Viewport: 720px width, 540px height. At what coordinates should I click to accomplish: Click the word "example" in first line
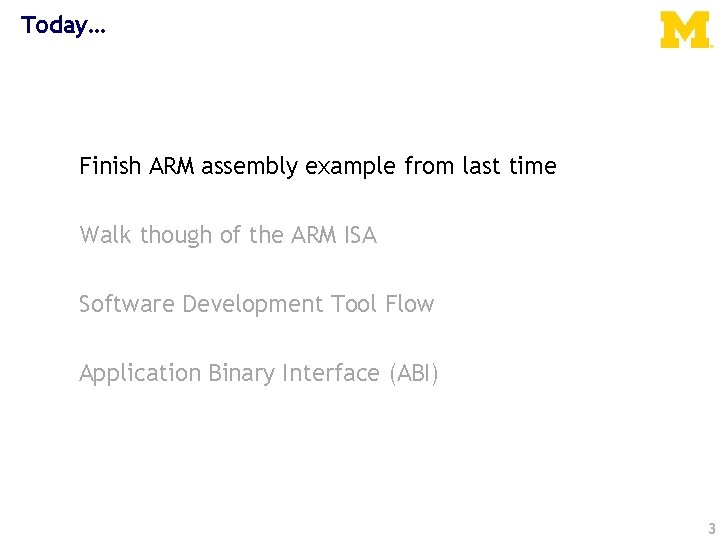point(351,167)
